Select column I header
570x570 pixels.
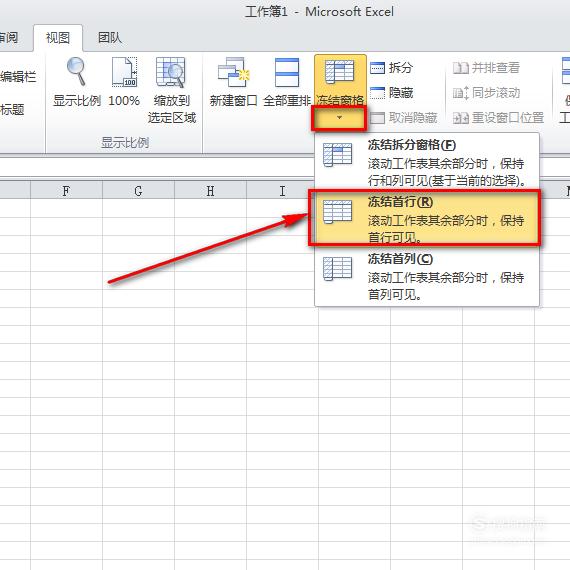(281, 190)
